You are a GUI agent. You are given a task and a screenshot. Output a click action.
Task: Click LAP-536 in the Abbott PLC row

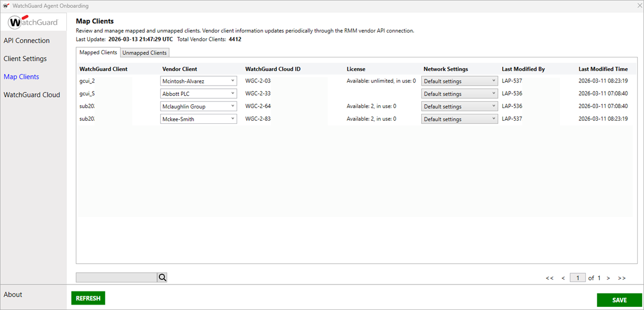coord(512,94)
